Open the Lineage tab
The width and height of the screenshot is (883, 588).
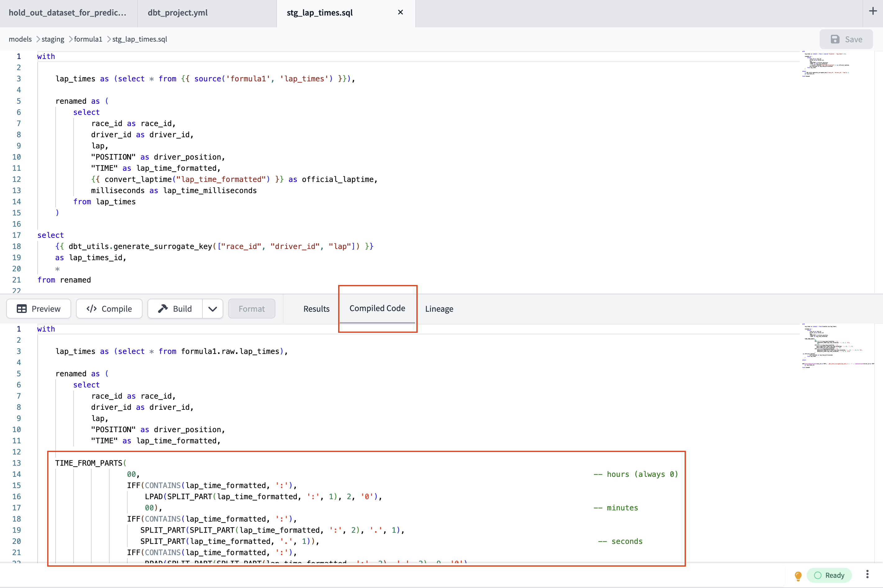click(439, 308)
